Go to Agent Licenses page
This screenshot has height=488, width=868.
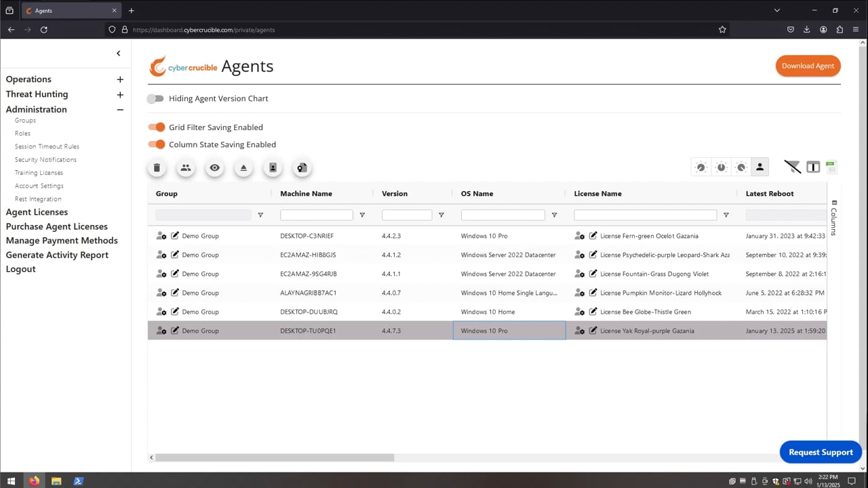37,212
